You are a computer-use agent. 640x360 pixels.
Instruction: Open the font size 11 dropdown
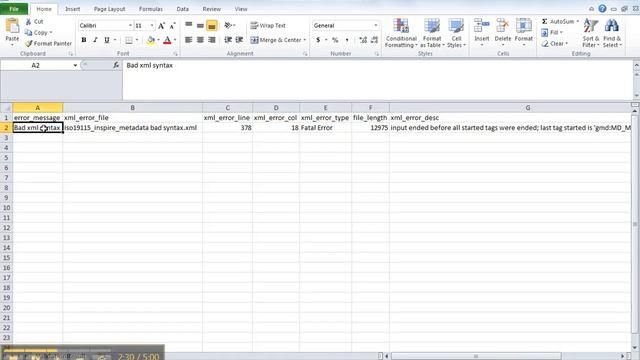(x=152, y=25)
